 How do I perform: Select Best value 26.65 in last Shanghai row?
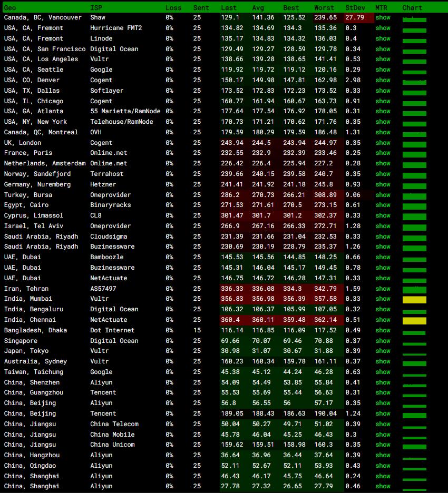pos(293,486)
